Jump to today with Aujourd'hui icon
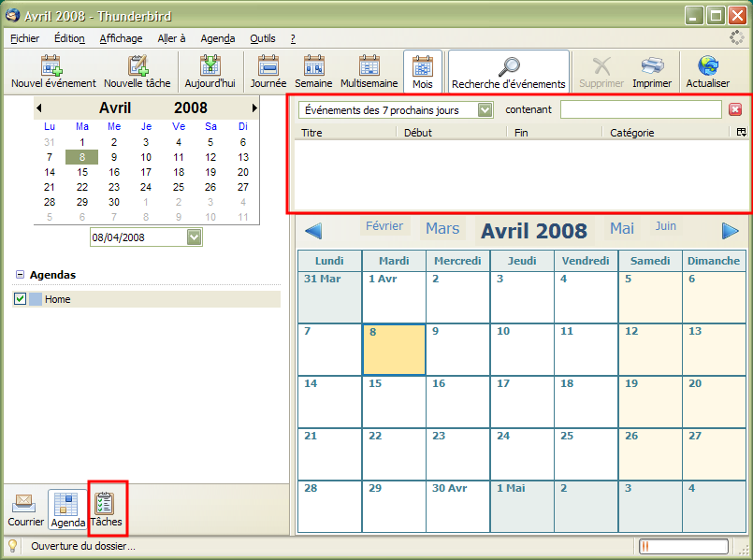The image size is (753, 560). pyautogui.click(x=210, y=65)
